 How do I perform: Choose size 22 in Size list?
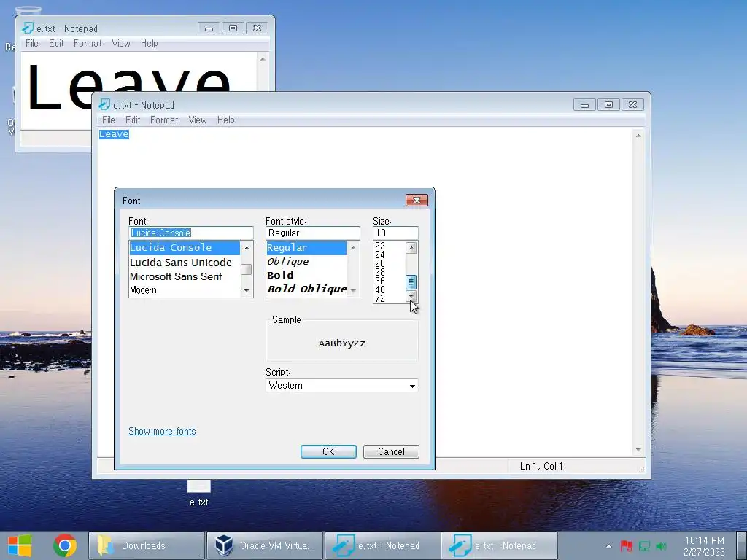click(390, 246)
